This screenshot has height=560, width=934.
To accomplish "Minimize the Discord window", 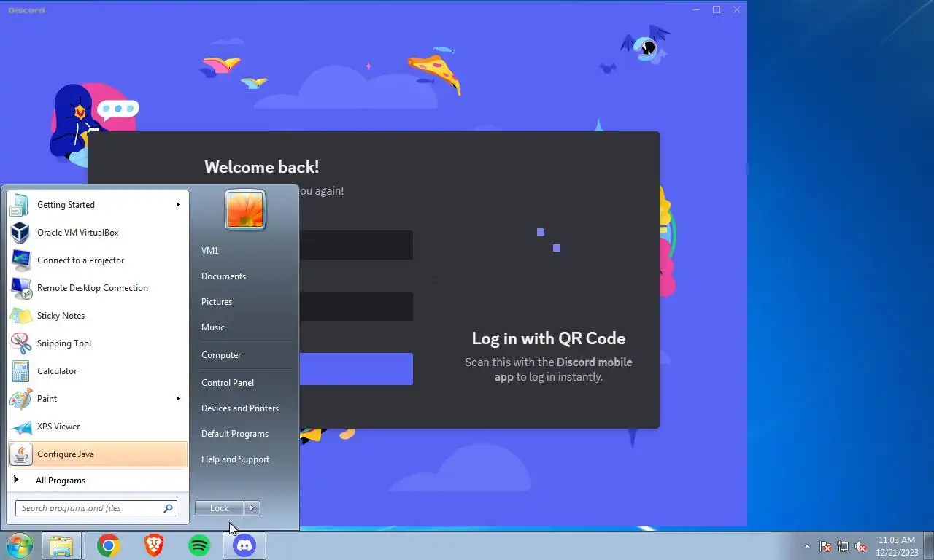I will [697, 9].
